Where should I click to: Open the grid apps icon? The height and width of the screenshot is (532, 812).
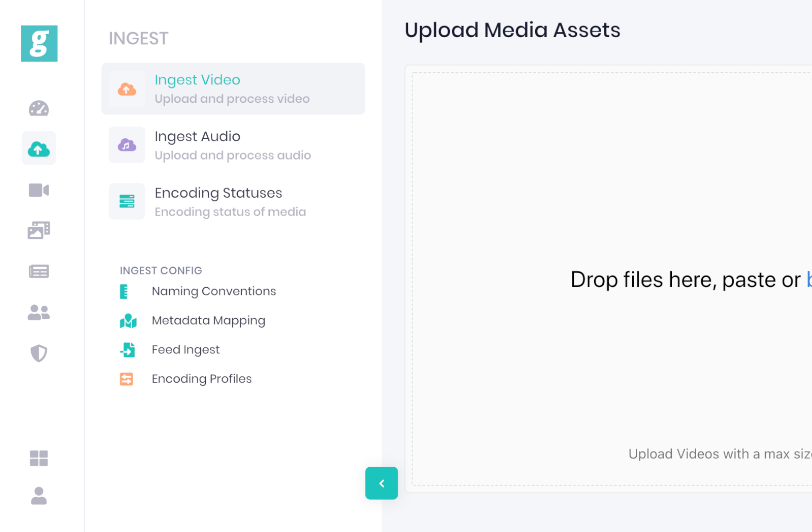pyautogui.click(x=39, y=458)
